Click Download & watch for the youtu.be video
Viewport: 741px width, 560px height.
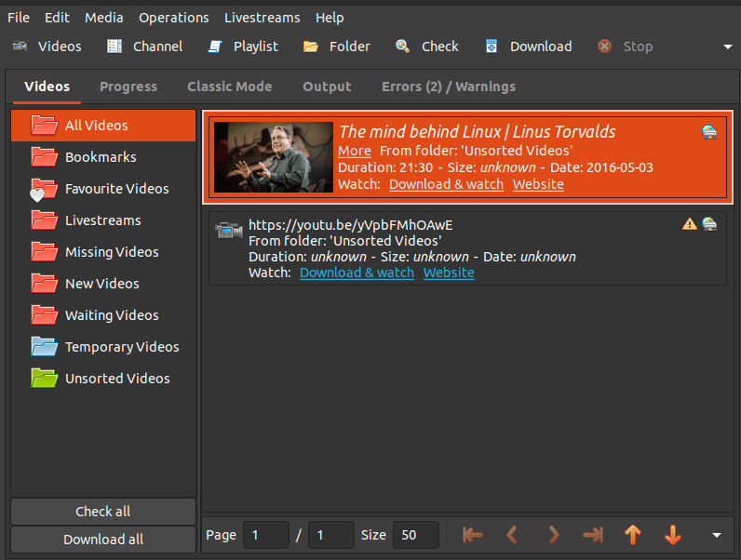(357, 273)
